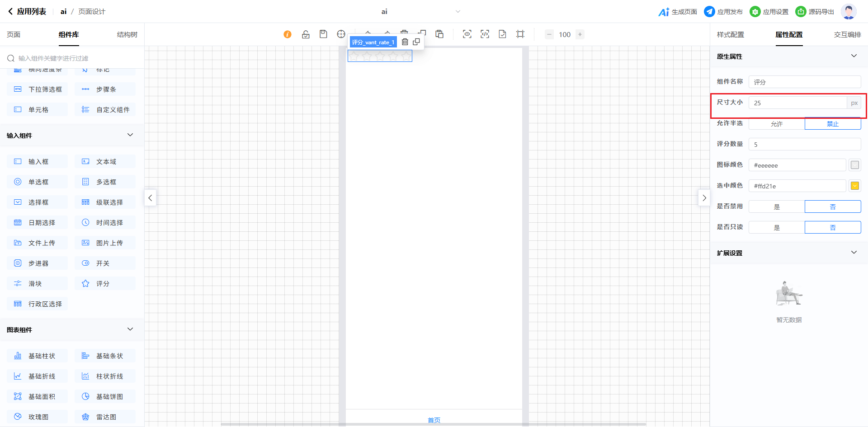The height and width of the screenshot is (427, 868).
Task: Click the crosshair locate icon in toolbar
Action: [341, 34]
